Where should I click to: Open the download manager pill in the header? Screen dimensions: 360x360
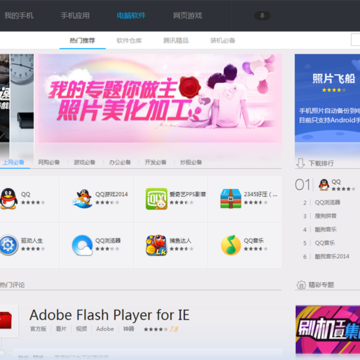pyautogui.click(x=262, y=15)
